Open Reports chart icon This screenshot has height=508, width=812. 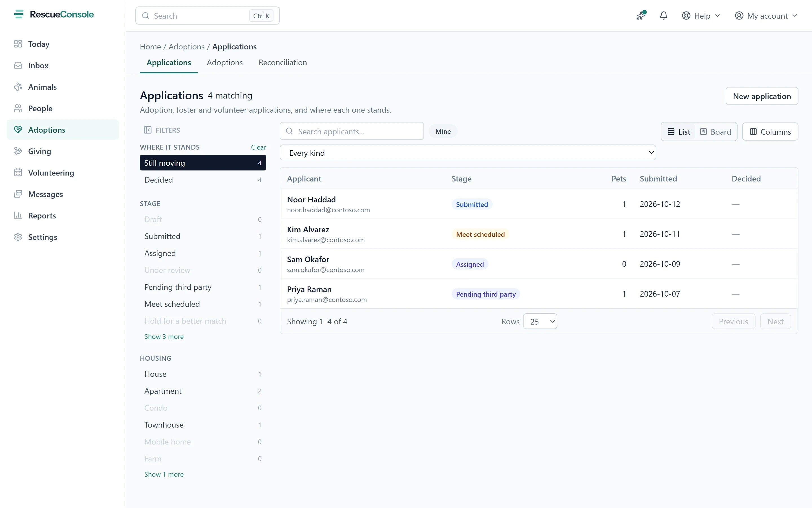click(x=18, y=216)
